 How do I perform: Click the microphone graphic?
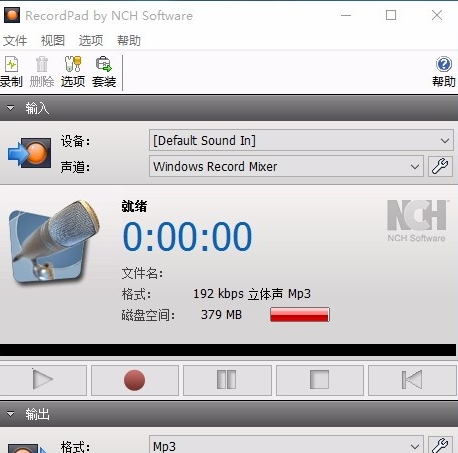coord(53,241)
